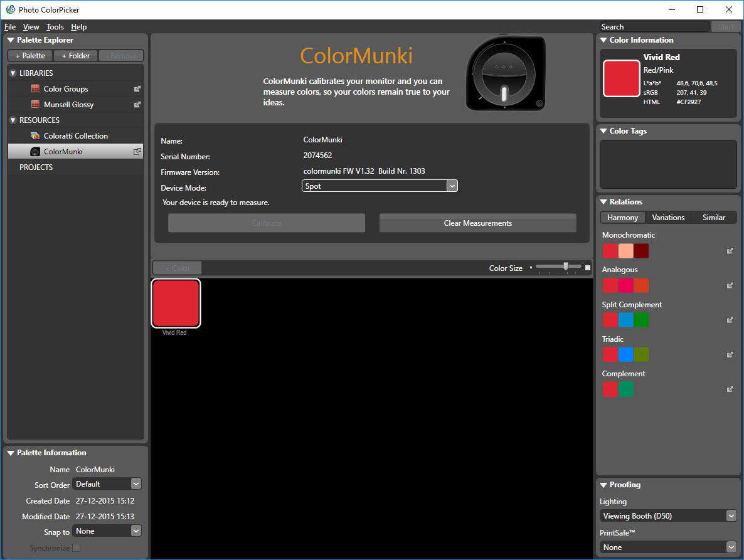744x560 pixels.
Task: Click the Remove button
Action: 121,56
